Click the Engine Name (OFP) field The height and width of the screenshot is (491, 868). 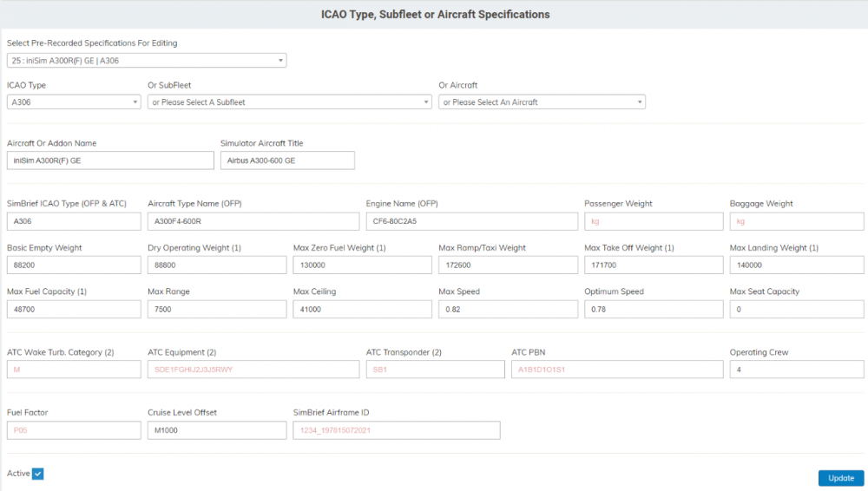pyautogui.click(x=471, y=221)
